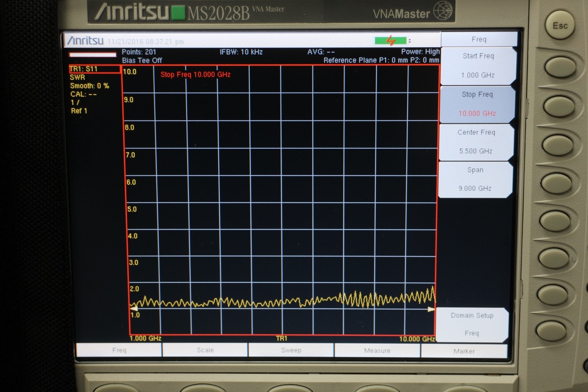588x392 pixels.
Task: Select the Stop Freq softkey
Action: pos(477,104)
